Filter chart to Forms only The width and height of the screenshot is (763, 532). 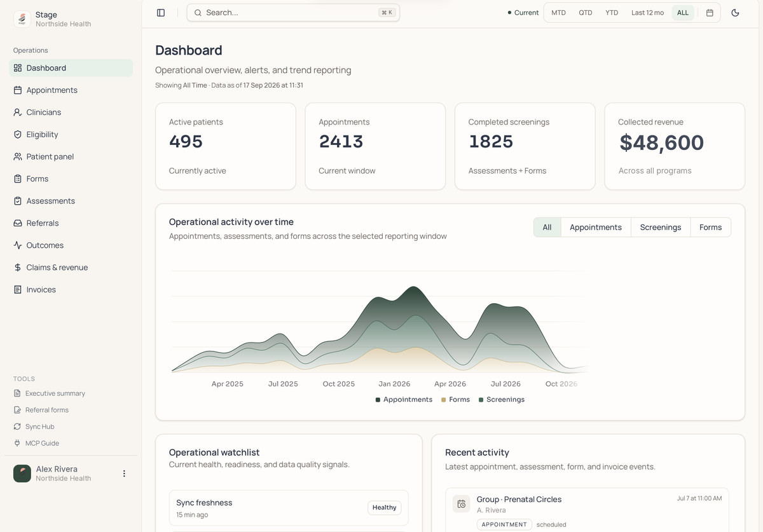point(710,228)
